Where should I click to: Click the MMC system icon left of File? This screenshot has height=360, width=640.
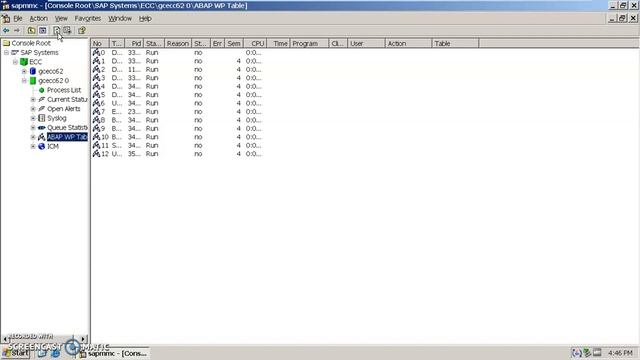[x=6, y=18]
